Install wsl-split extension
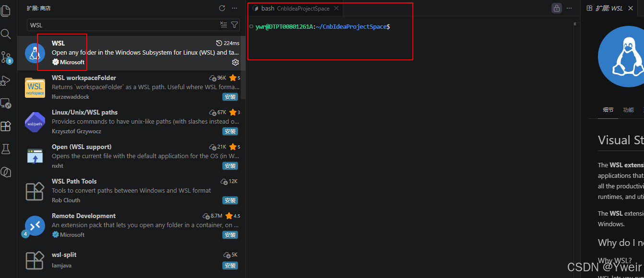Image resolution: width=644 pixels, height=278 pixels. 230,266
